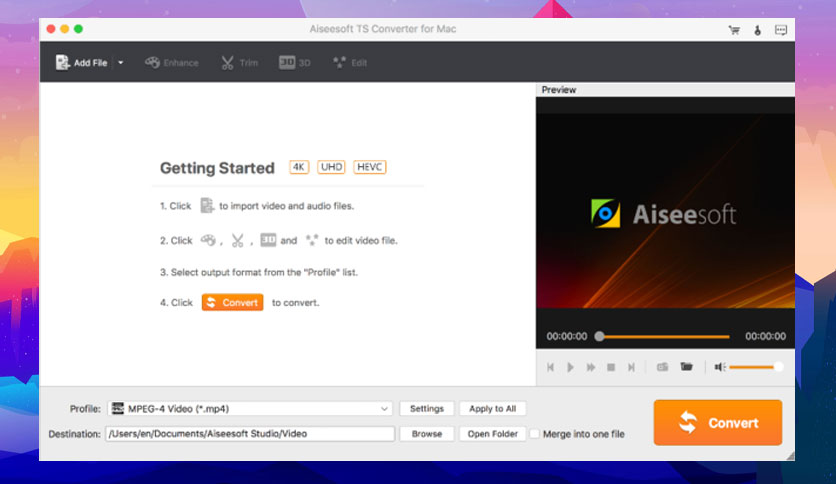This screenshot has height=484, width=836.
Task: Click the palette enhance icon in step 2
Action: click(x=208, y=240)
